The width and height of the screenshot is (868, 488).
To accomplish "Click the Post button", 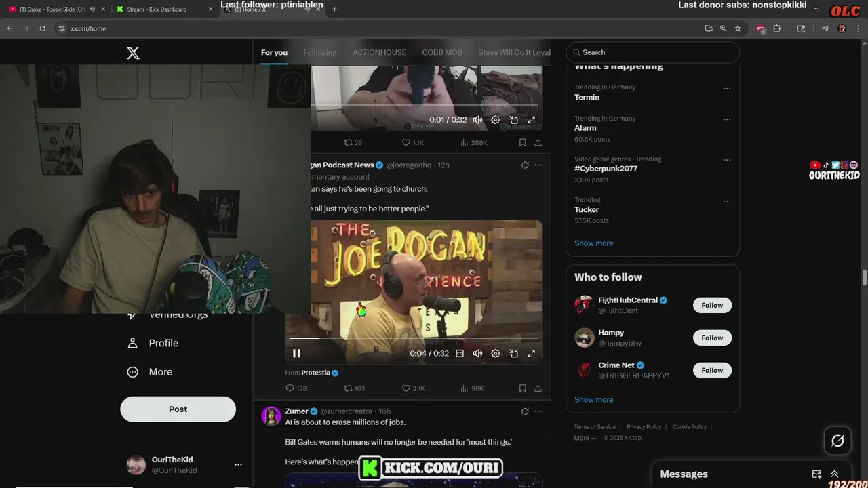I will 178,409.
